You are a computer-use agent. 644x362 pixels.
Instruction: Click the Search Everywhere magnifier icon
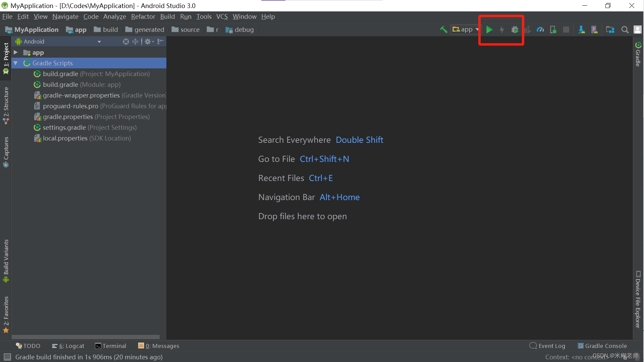(625, 30)
